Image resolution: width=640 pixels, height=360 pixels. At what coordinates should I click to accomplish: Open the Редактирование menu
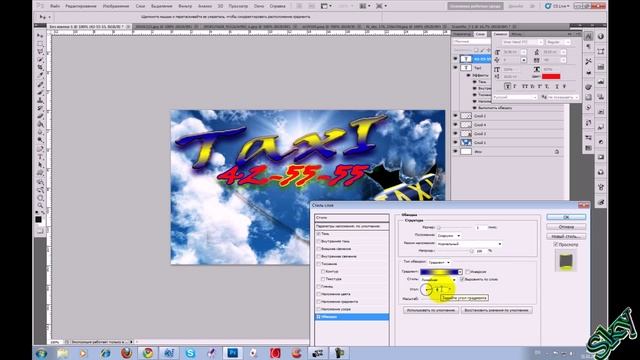(x=81, y=6)
